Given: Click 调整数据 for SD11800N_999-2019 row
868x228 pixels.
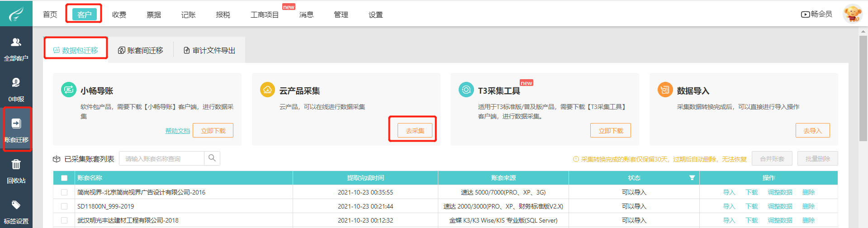Looking at the screenshot, I should coord(780,206).
